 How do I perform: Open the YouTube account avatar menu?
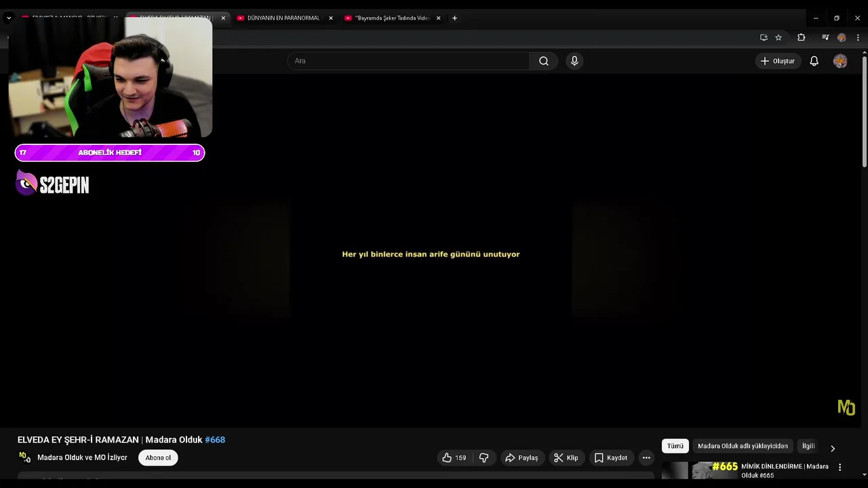(x=840, y=61)
